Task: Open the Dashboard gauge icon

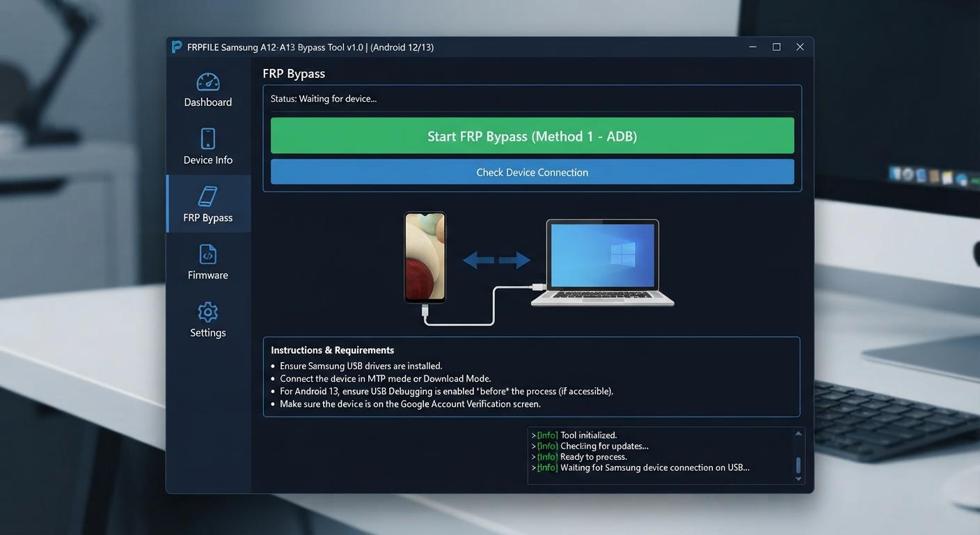Action: coord(207,82)
